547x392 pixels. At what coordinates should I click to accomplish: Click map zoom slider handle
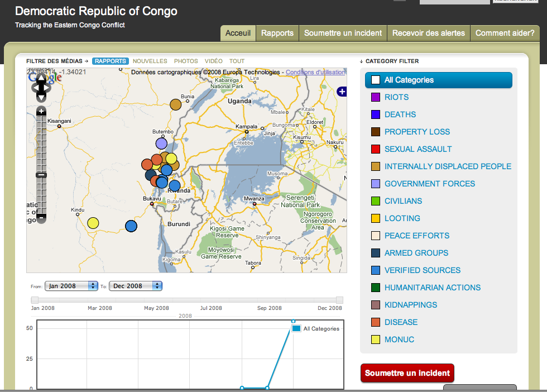point(41,175)
